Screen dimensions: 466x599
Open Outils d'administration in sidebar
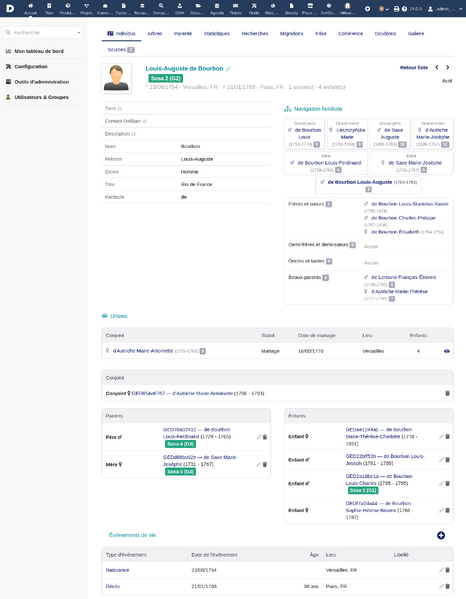click(42, 82)
